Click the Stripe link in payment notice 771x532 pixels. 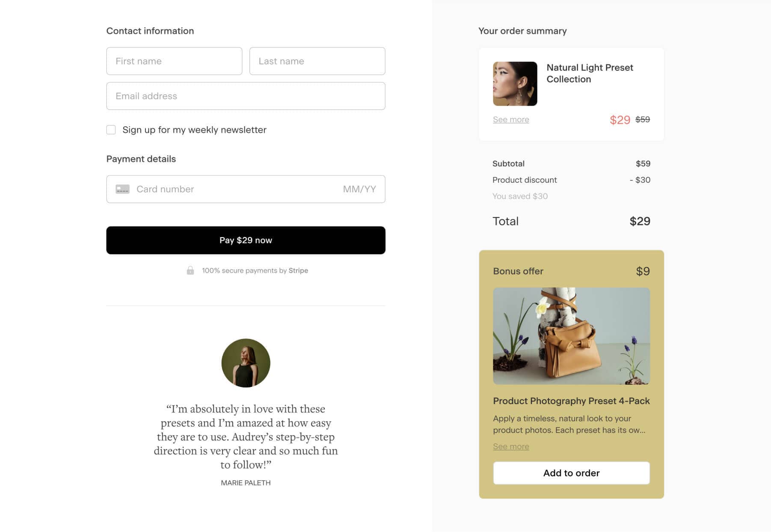[x=298, y=270]
